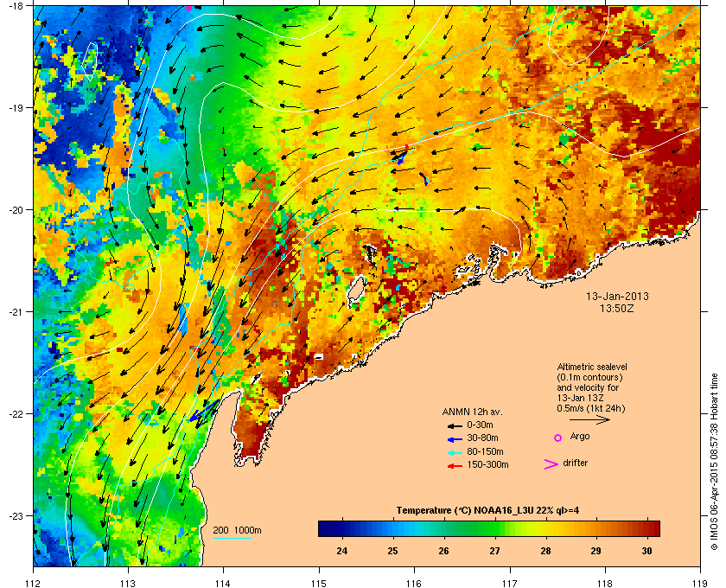Click the longitude axis label '119'

coord(700,583)
